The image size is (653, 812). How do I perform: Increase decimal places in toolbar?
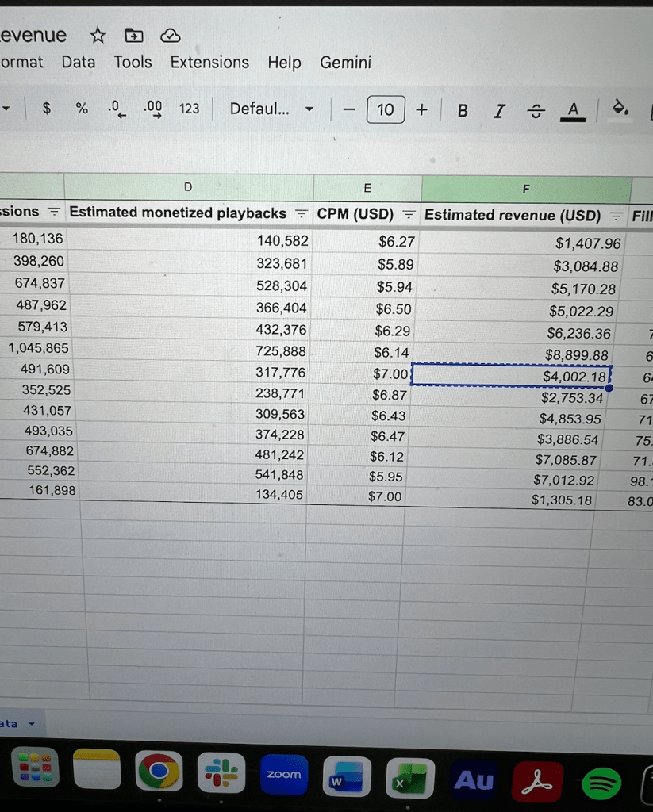click(152, 109)
